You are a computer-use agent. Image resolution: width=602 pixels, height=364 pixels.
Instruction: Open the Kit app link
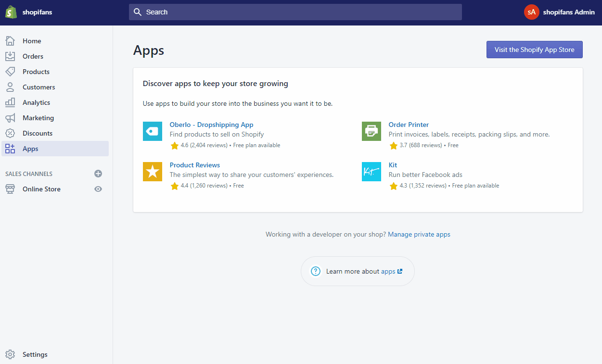393,165
